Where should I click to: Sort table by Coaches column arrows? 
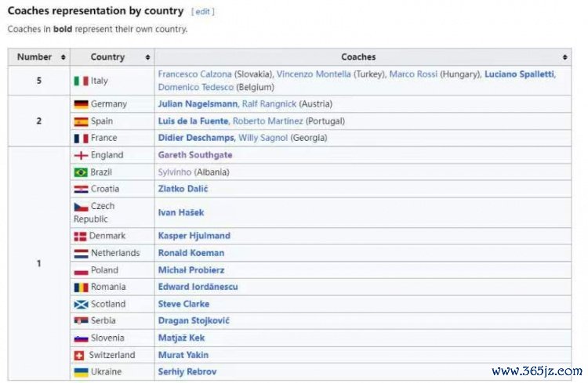[x=564, y=57]
